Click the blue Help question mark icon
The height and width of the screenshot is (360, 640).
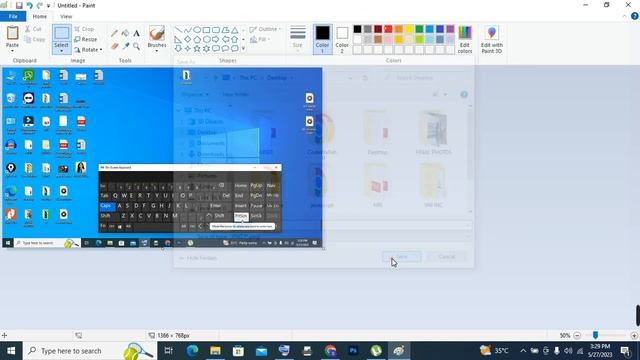pyautogui.click(x=635, y=16)
